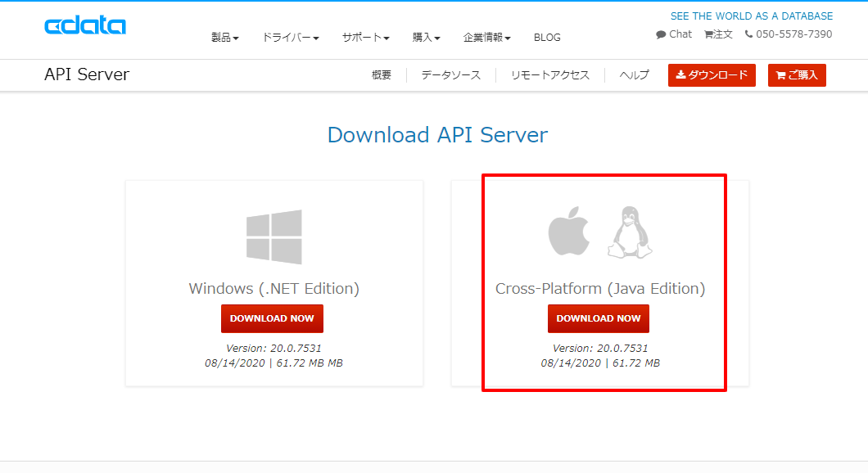Open the 概要 tab
This screenshot has height=473, width=868.
pyautogui.click(x=382, y=75)
